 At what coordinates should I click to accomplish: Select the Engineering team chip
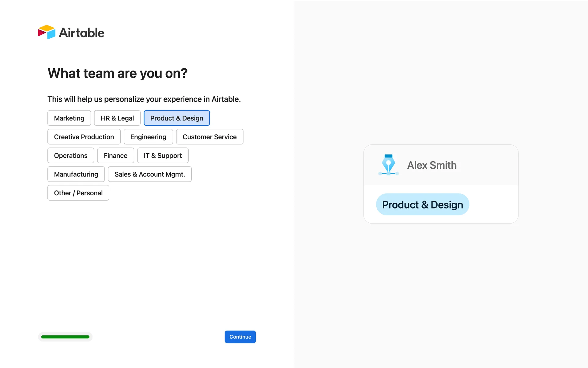pyautogui.click(x=148, y=137)
